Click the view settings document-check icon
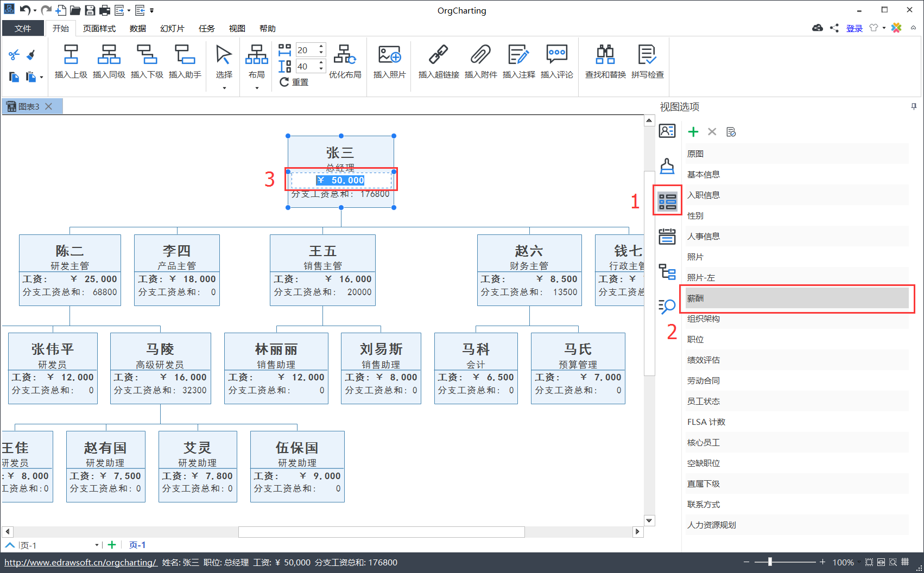Image resolution: width=924 pixels, height=573 pixels. tap(731, 132)
